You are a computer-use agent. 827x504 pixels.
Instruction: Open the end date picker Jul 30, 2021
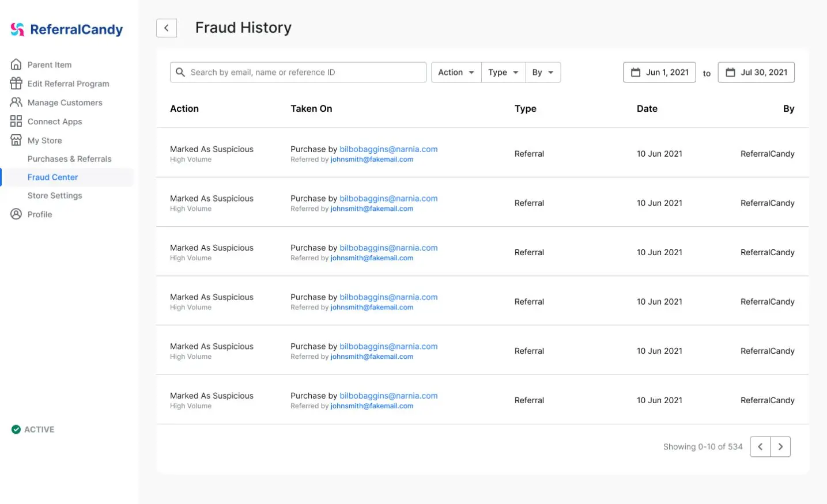click(x=756, y=73)
